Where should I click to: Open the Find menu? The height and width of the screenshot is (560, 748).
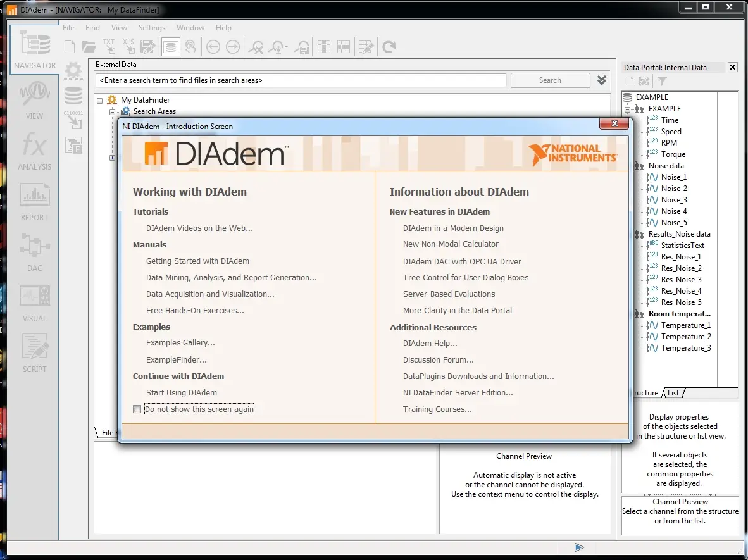pos(92,28)
